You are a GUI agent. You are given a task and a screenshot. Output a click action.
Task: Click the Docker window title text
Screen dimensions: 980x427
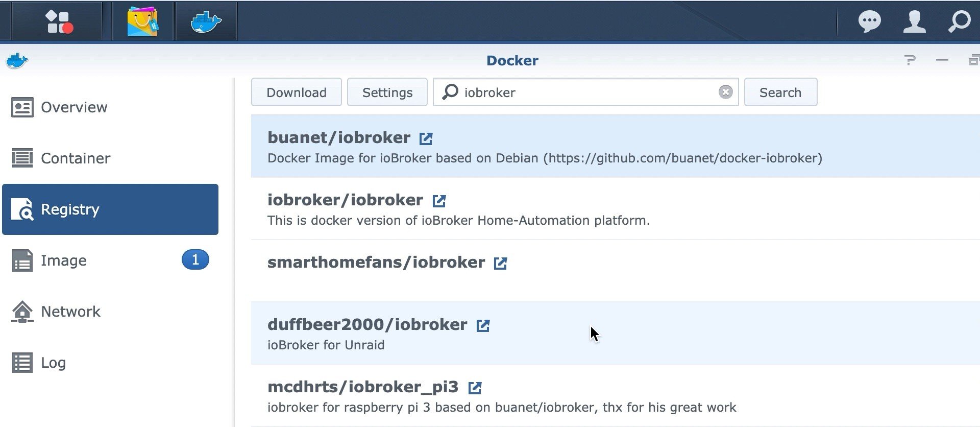[512, 60]
